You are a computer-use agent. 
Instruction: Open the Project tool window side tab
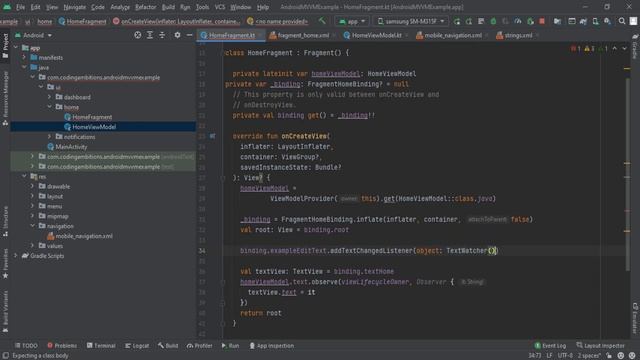point(5,45)
